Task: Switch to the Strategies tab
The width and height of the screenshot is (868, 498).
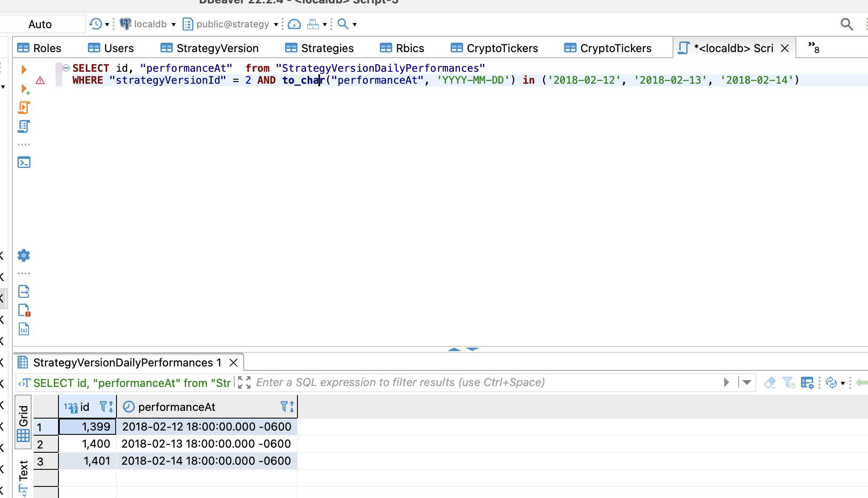Action: [319, 48]
